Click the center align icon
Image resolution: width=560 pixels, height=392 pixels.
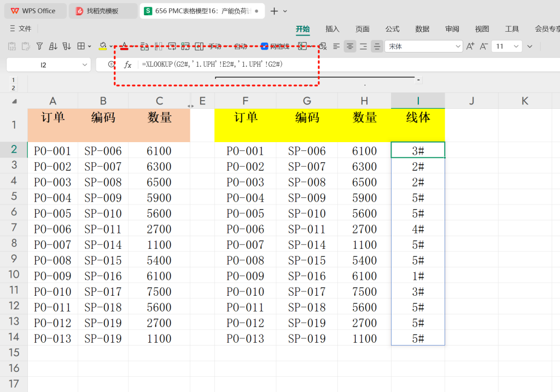(x=350, y=46)
